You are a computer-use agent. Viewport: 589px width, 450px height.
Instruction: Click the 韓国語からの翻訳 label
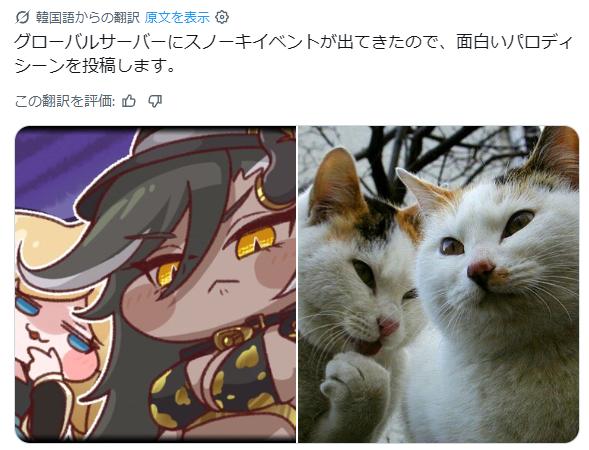[88, 17]
